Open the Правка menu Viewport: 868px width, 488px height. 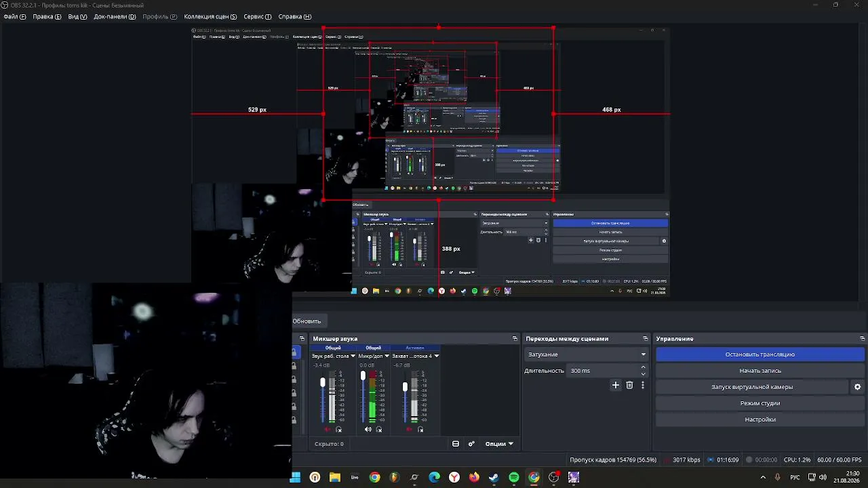click(47, 16)
